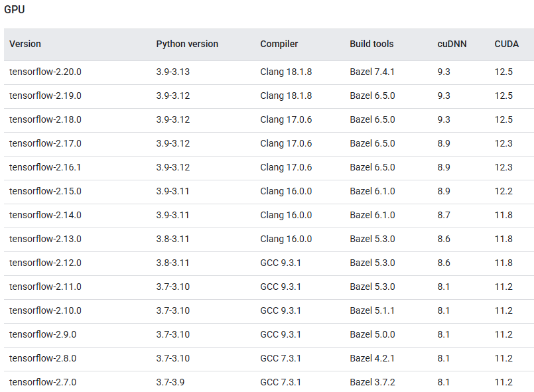
Task: Click the Bazel 3.7.2 cell
Action: (372, 382)
